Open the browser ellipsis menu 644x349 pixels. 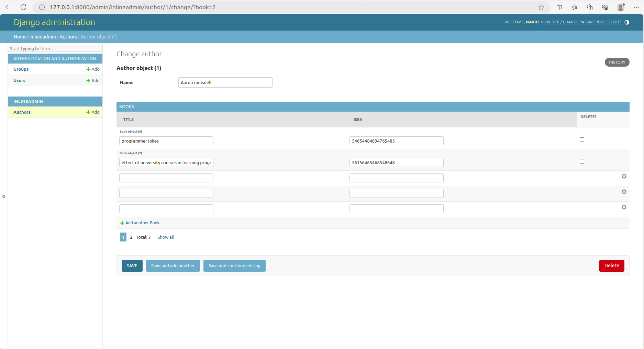coord(637,7)
